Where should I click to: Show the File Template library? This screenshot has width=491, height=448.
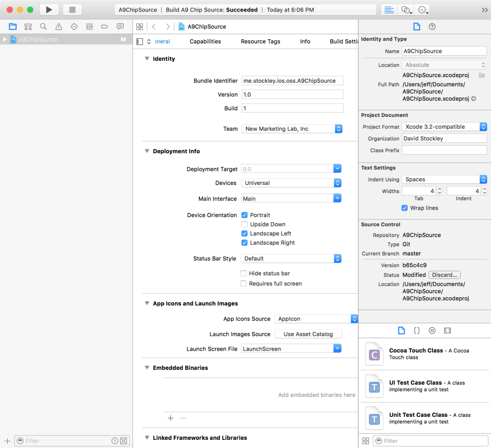point(401,331)
